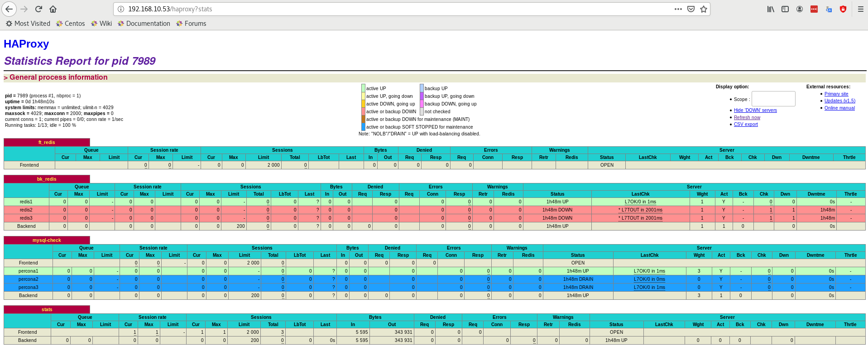This screenshot has height=351, width=868.
Task: Click the stats Frontend row label
Action: pos(27,332)
